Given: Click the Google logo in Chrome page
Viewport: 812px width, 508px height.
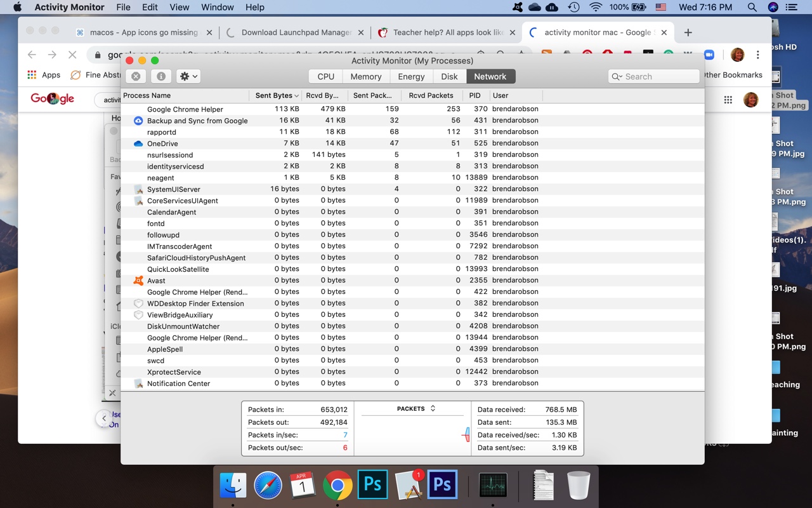Looking at the screenshot, I should [53, 98].
